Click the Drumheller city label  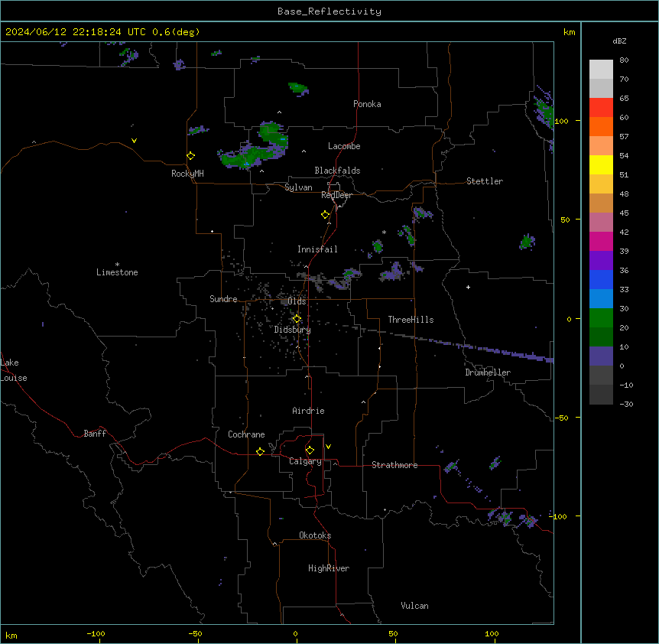pyautogui.click(x=488, y=372)
